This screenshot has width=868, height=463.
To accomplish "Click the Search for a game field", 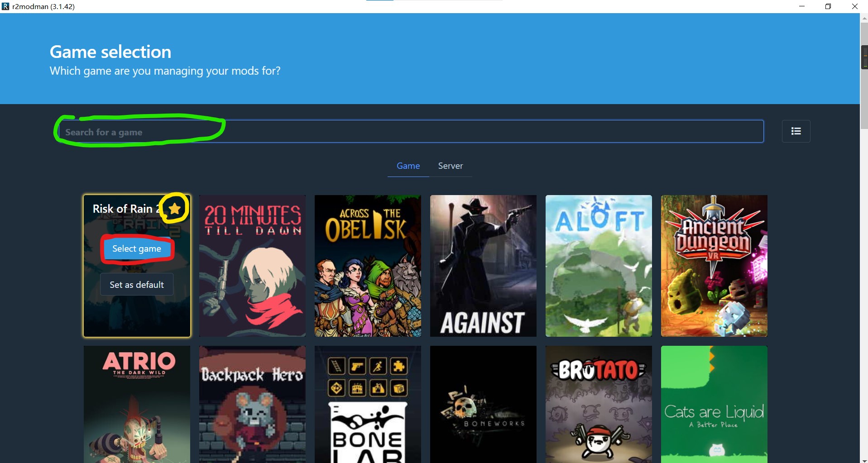I will click(411, 132).
